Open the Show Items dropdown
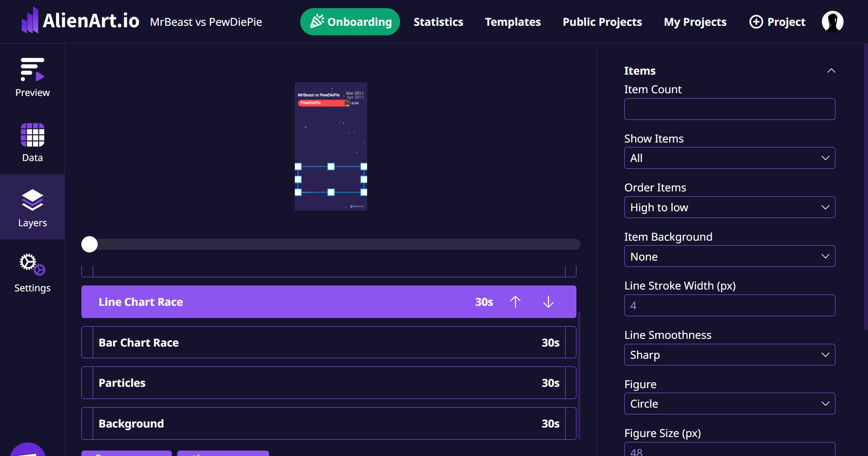The width and height of the screenshot is (868, 456). [730, 158]
